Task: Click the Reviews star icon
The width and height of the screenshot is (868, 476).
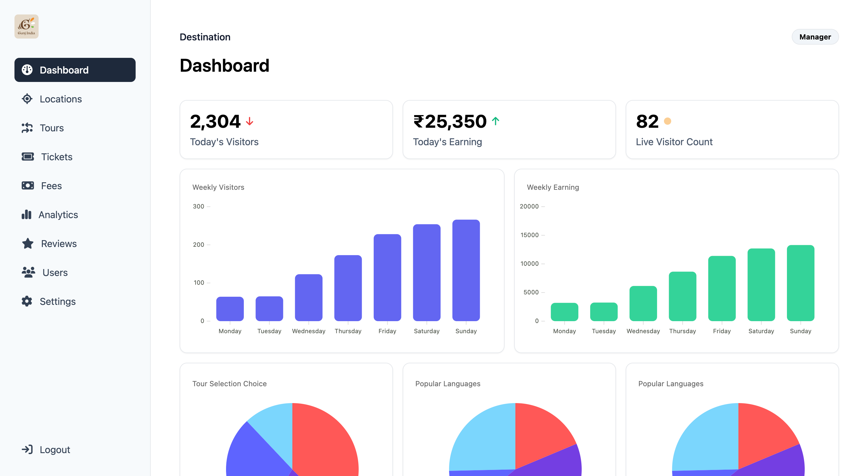Action: pos(28,243)
